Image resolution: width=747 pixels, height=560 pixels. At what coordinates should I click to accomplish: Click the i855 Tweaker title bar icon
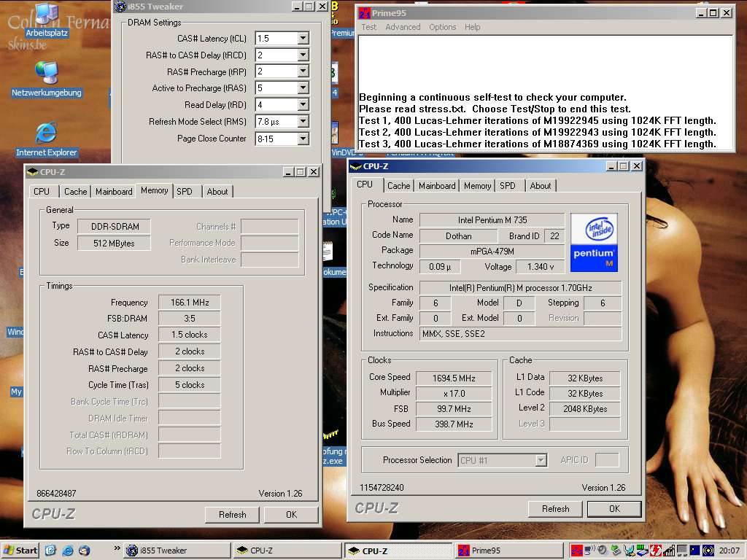[120, 6]
